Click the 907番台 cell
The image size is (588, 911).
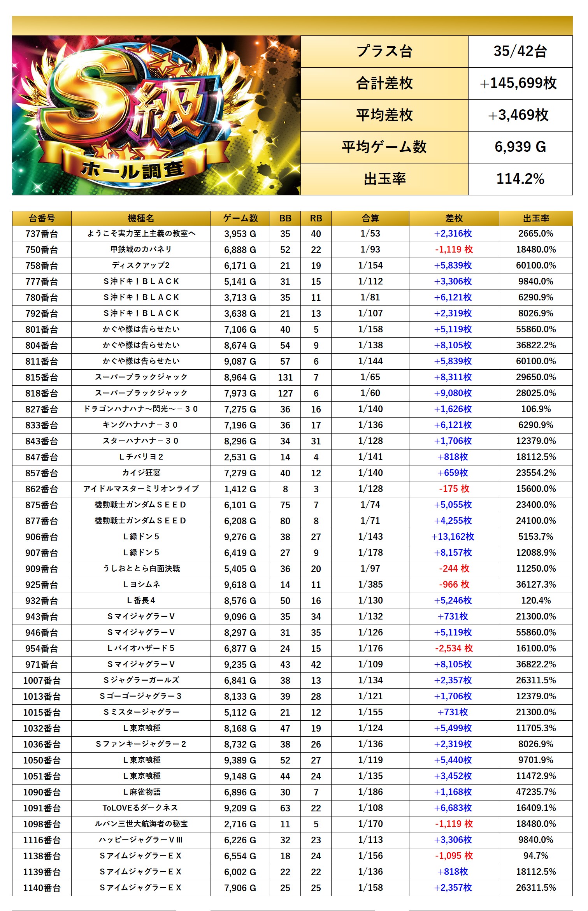tap(42, 553)
